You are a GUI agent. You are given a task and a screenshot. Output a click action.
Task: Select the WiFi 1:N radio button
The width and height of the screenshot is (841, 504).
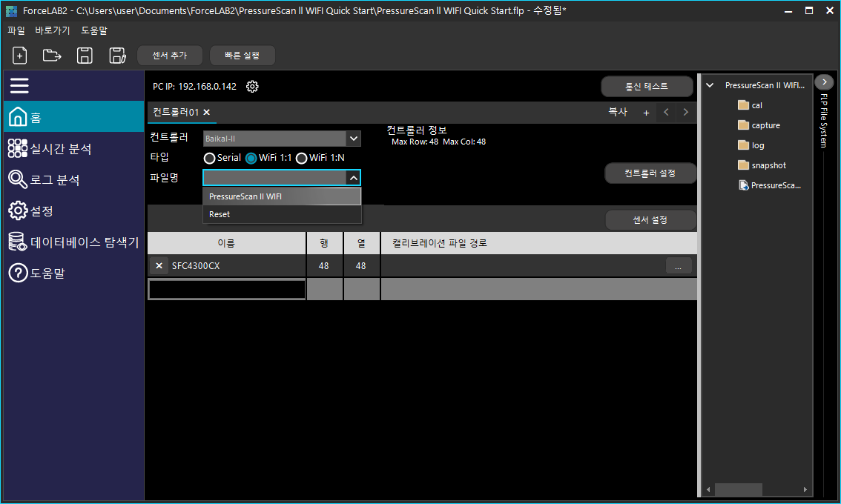tap(301, 158)
